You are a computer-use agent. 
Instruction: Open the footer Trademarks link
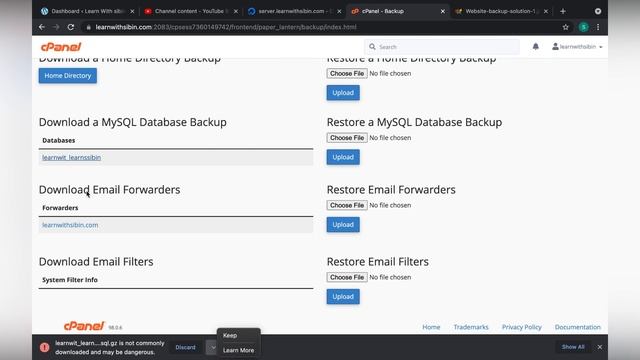point(471,327)
